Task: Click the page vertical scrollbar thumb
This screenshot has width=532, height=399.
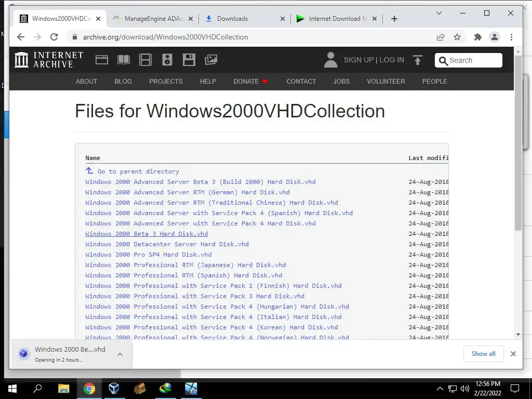Action: 518,142
